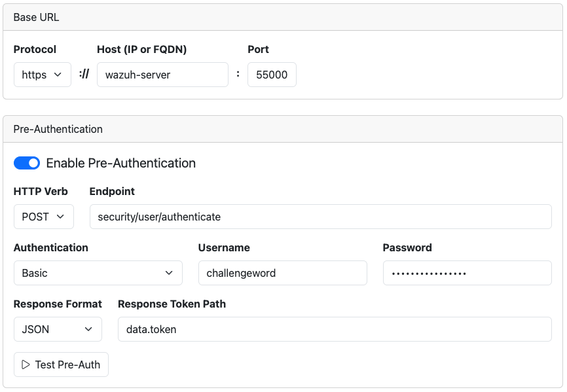Click the Base URL panel header
The image size is (567, 392).
[x=283, y=17]
